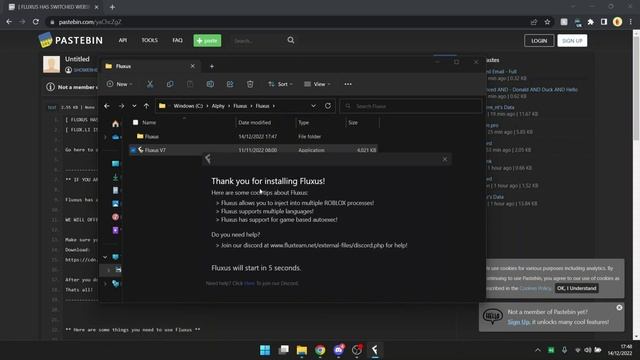This screenshot has height=360, width=640.
Task: Click Search Fluxus field in Explorer
Action: tap(411, 106)
